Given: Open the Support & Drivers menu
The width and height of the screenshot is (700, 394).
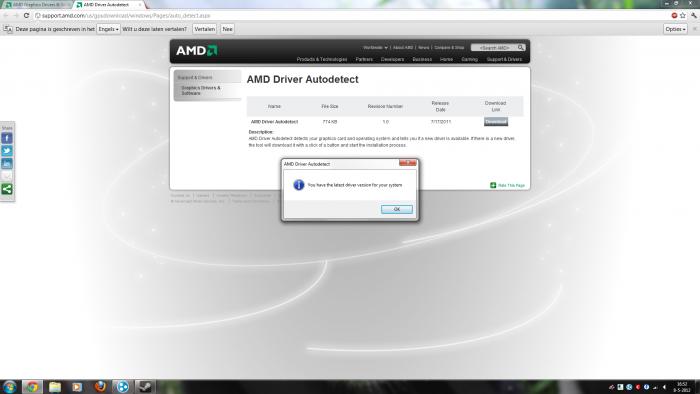Looking at the screenshot, I should point(504,59).
